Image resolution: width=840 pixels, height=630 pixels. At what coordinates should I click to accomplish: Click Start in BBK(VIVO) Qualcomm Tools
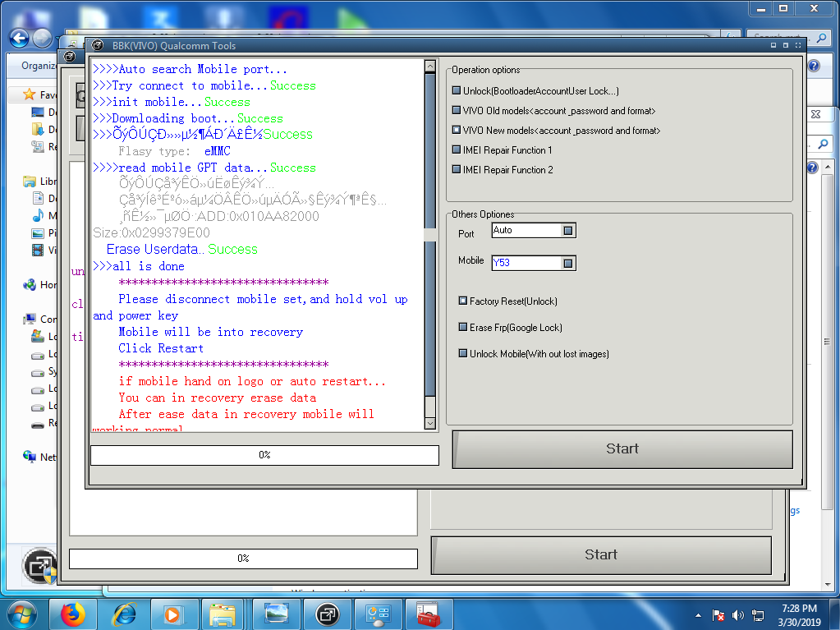pos(622,449)
